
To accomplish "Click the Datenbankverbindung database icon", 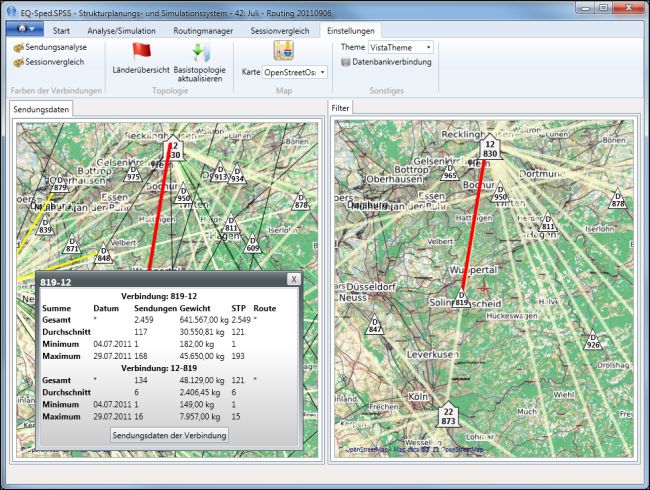I will (345, 63).
